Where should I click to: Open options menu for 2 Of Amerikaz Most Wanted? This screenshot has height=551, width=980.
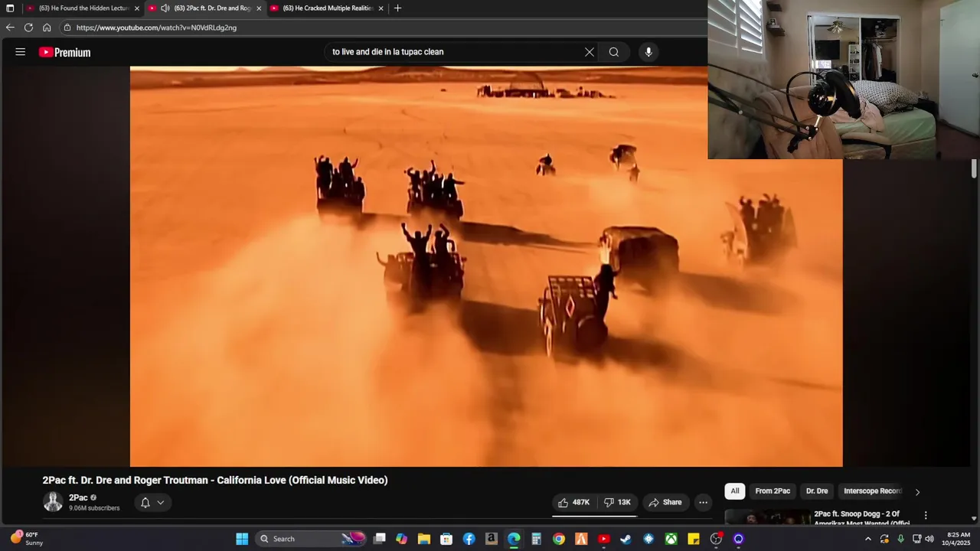(926, 515)
